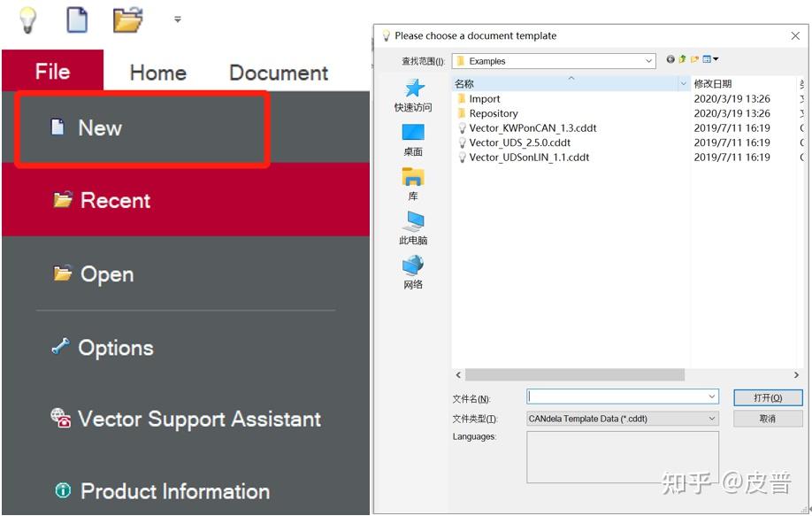Choose Open in the File menu
Image resolution: width=812 pixels, height=516 pixels.
coord(186,273)
